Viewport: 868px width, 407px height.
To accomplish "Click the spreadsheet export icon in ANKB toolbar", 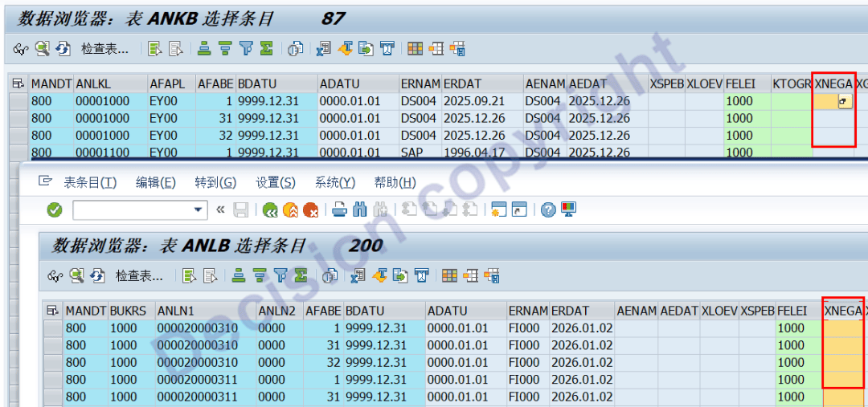I will tap(323, 49).
